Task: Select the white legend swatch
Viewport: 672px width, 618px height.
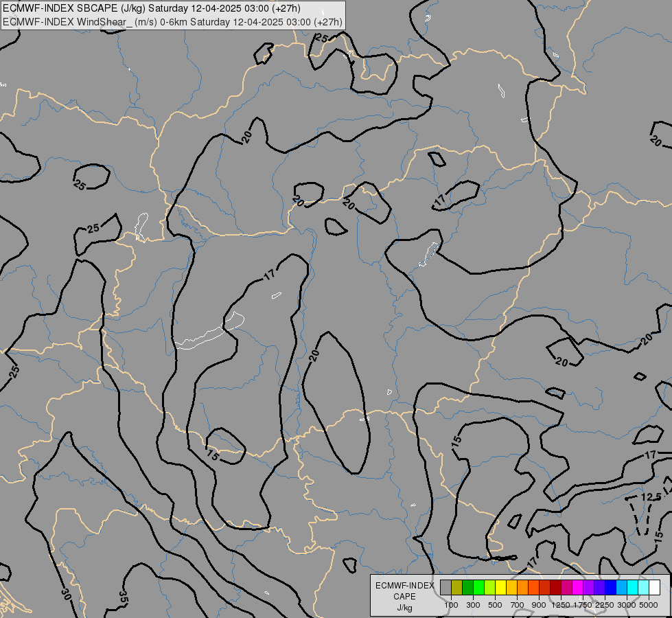Action: (x=654, y=587)
